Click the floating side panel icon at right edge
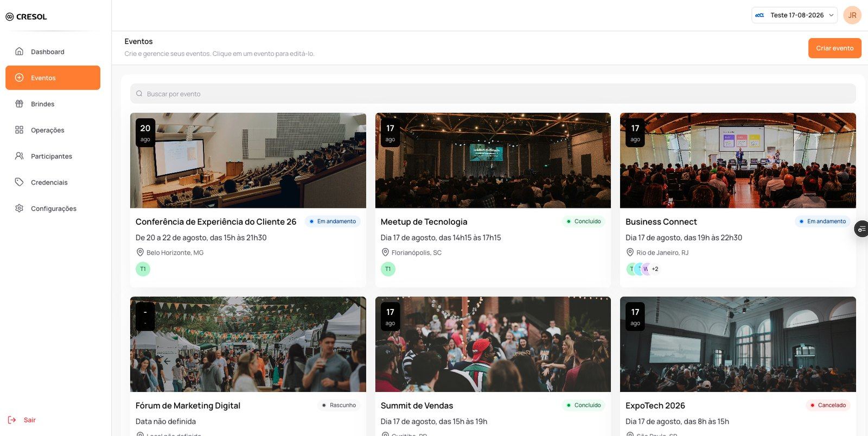 click(x=861, y=229)
